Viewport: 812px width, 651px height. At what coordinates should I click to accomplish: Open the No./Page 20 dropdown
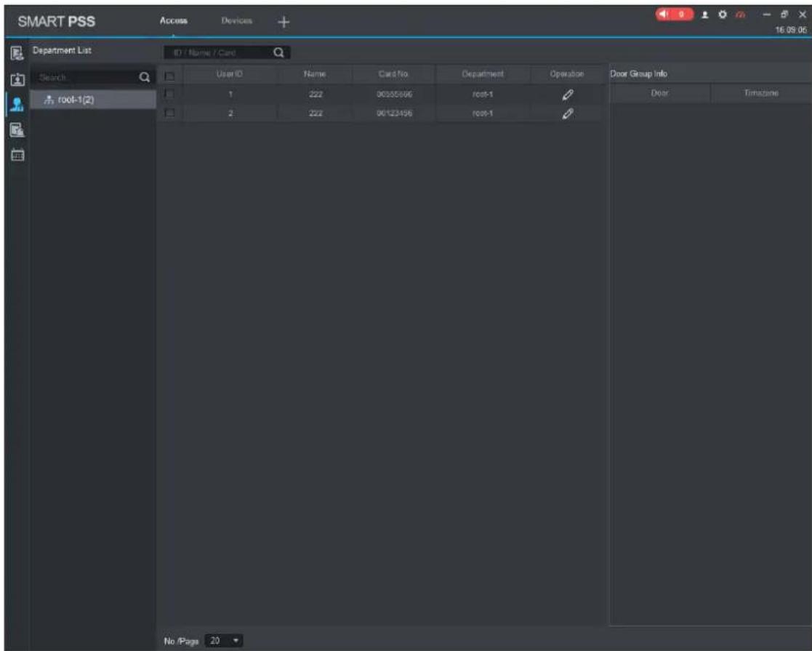click(224, 641)
